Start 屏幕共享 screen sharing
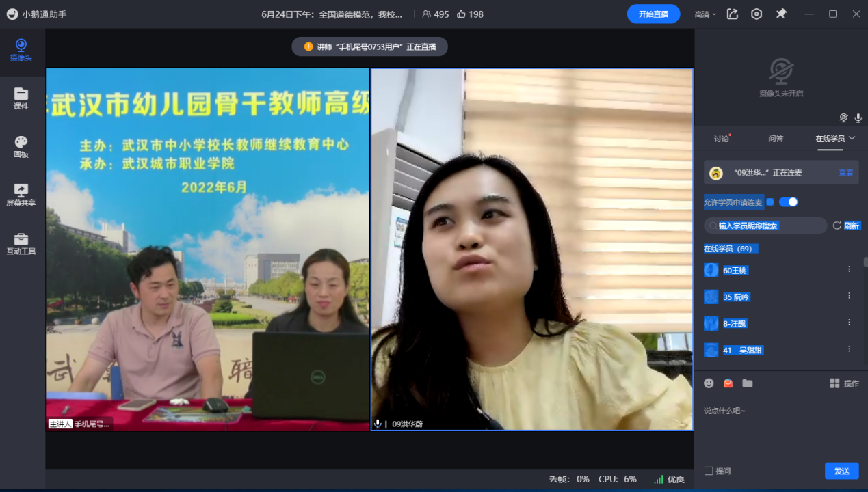Image resolution: width=868 pixels, height=492 pixels. (21, 195)
